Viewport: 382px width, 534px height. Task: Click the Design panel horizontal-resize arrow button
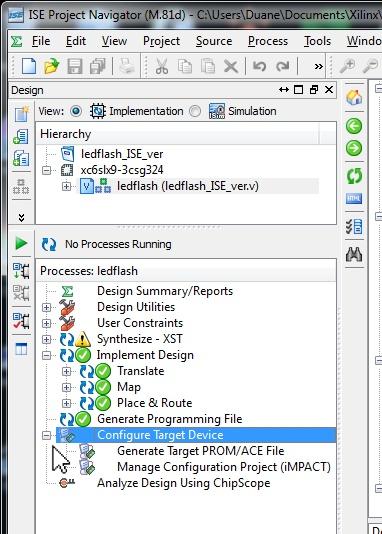coord(284,90)
